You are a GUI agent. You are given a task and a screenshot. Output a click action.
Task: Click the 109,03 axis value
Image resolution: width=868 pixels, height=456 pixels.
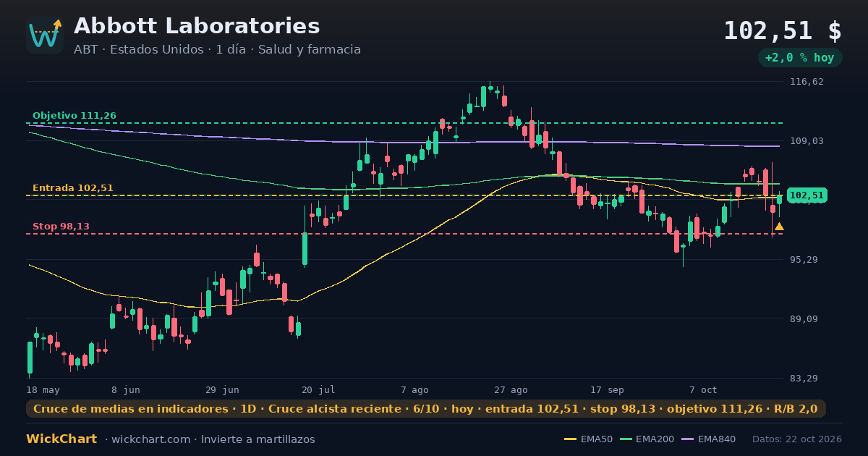pyautogui.click(x=807, y=141)
